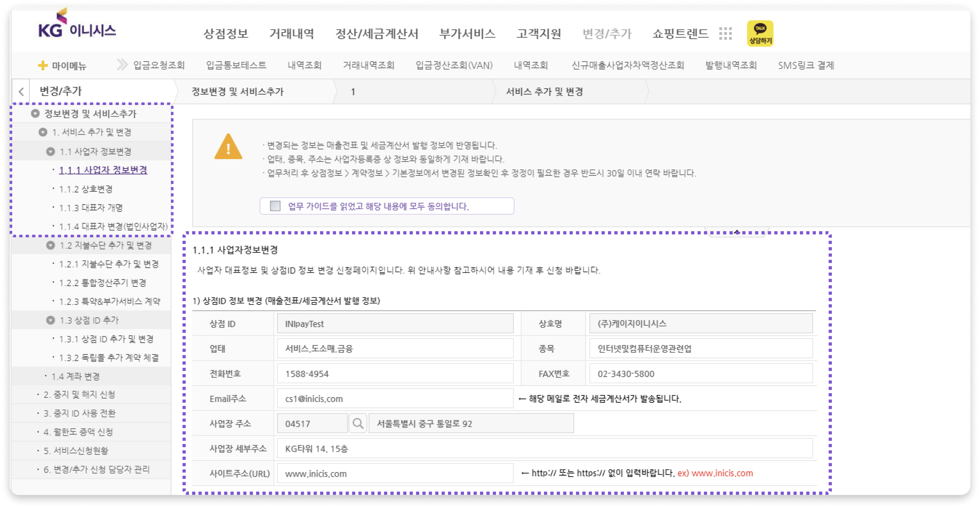Open the 상점정보 top menu
980x508 pixels.
[x=226, y=34]
